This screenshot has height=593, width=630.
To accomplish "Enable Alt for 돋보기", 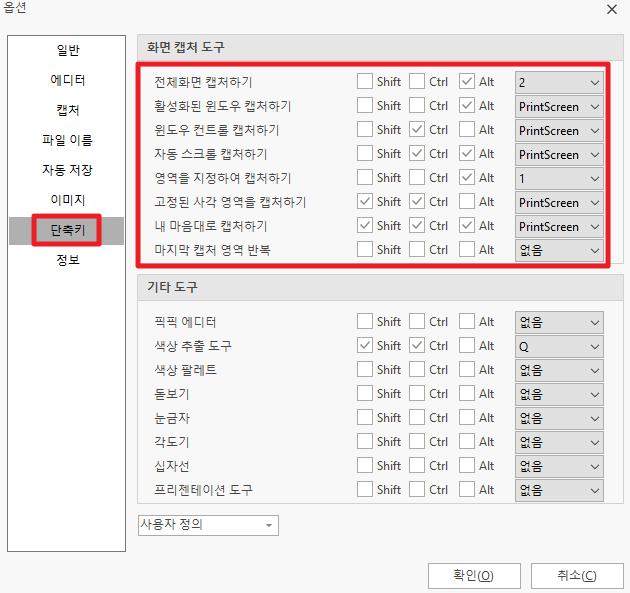I will 467,393.
